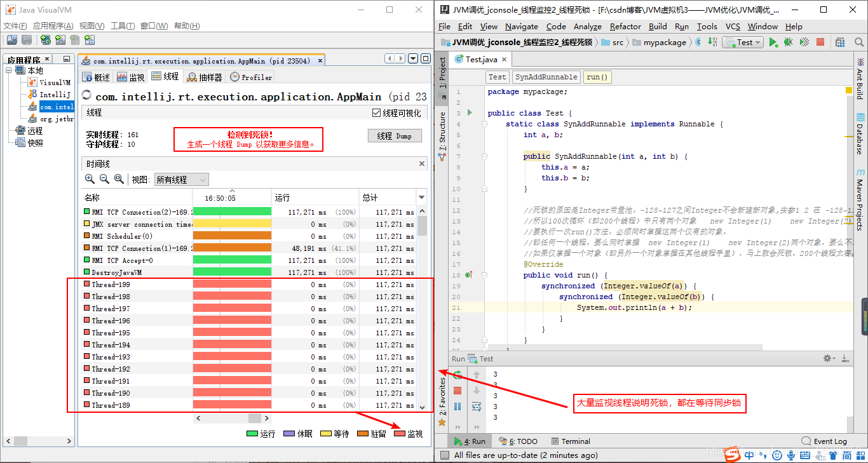This screenshot has height=463, width=868.
Task: Open the 6: TODO tool window button
Action: click(x=518, y=441)
